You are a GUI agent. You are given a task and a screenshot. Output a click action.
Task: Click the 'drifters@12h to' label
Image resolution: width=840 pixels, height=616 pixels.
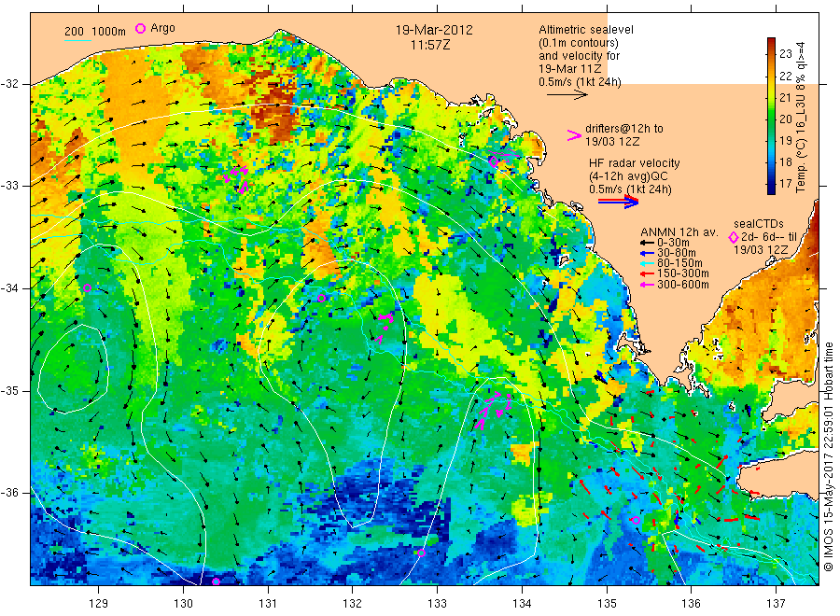coord(624,129)
